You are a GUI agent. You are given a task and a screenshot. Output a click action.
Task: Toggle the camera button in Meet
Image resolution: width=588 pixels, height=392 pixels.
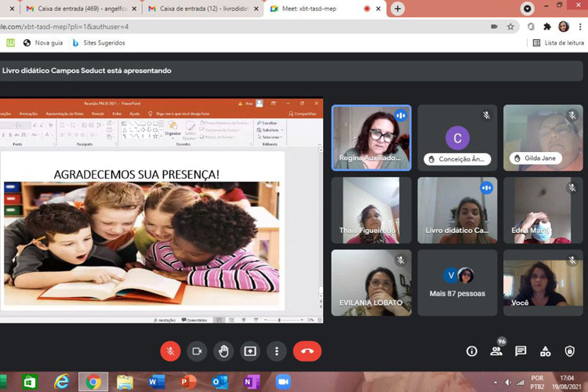click(x=197, y=351)
